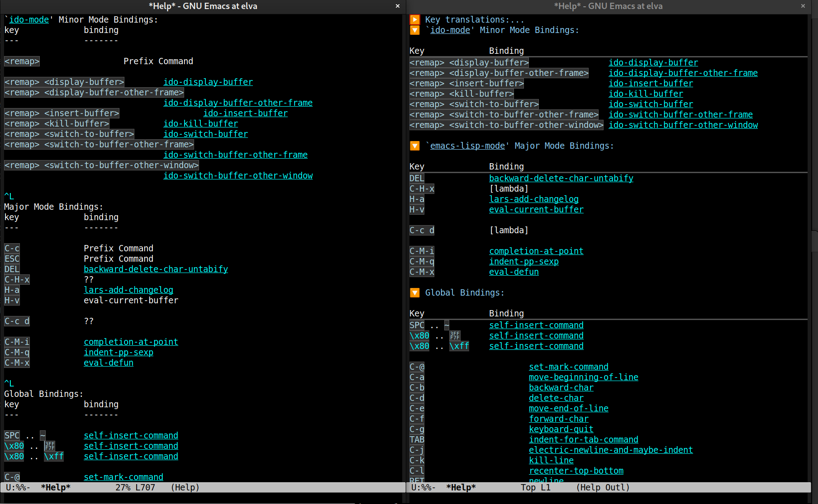Open ido-kill-buffer link in left window
The image size is (818, 504).
coord(200,123)
